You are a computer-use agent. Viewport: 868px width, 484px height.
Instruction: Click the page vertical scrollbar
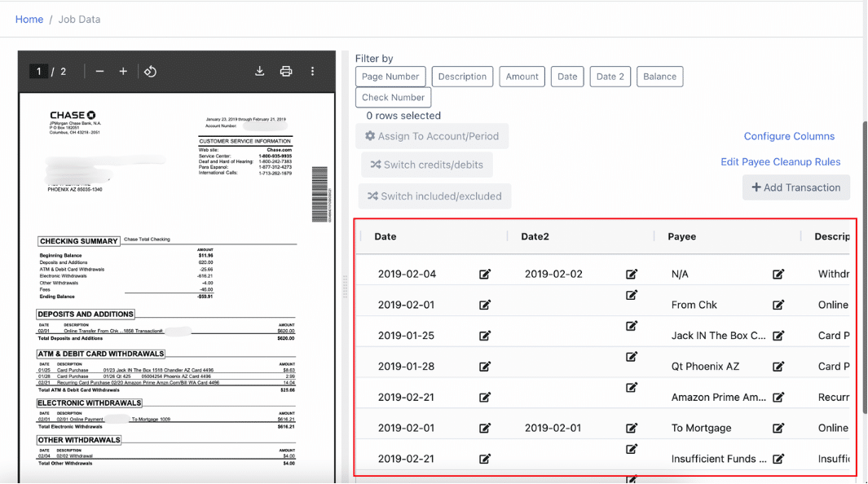865,267
